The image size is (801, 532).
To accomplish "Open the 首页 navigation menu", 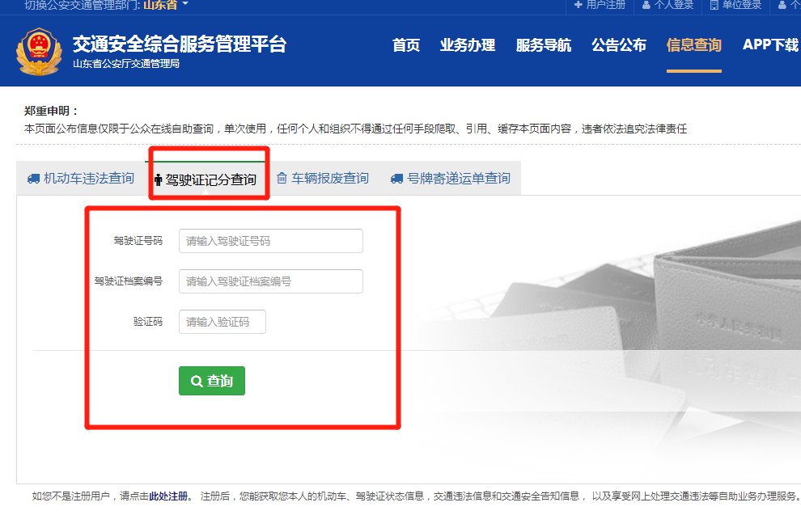I will click(x=406, y=45).
